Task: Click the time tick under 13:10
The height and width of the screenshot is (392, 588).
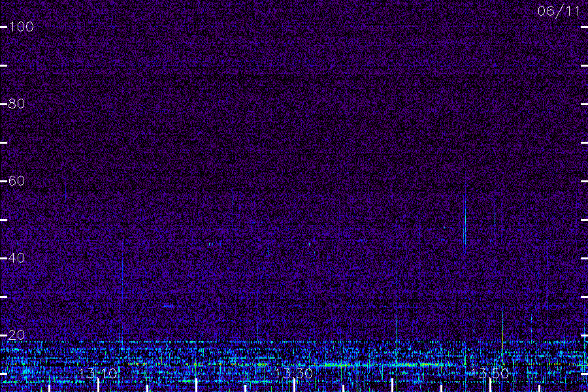Action: [98, 385]
